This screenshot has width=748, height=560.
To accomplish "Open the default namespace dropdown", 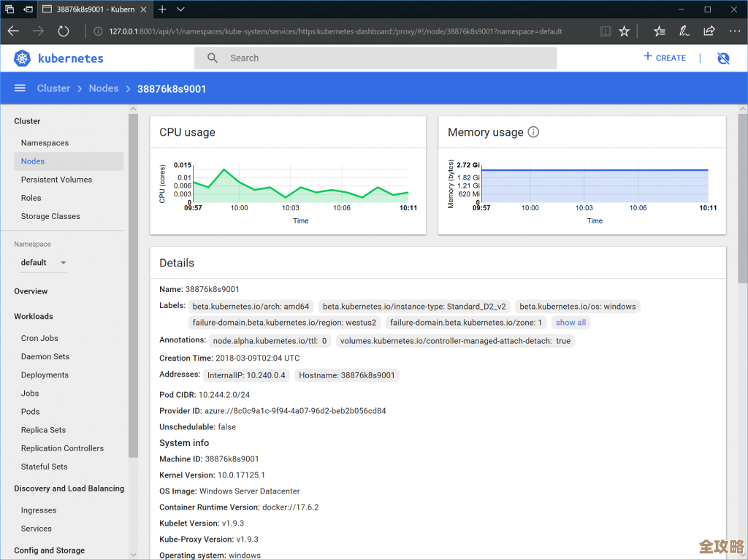I will [43, 263].
